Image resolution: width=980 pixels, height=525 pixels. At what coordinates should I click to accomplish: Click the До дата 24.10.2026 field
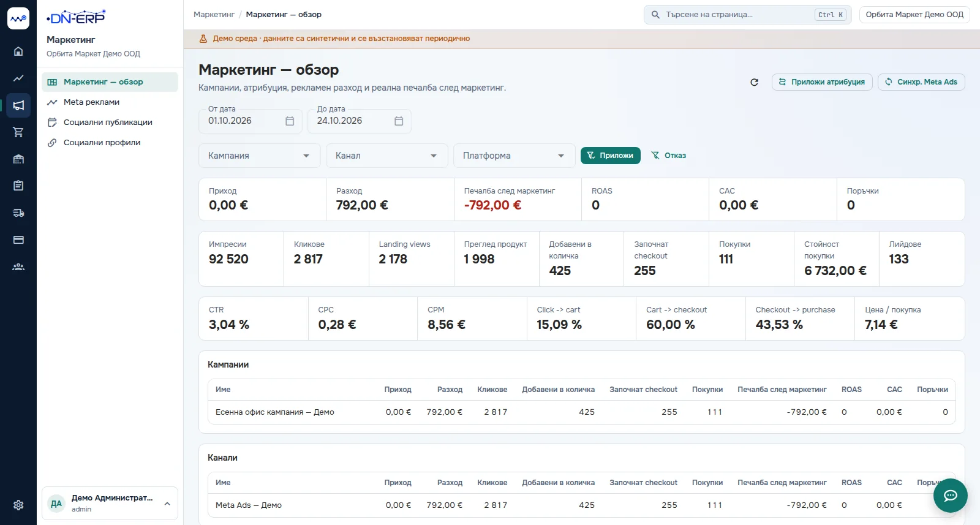coord(360,121)
